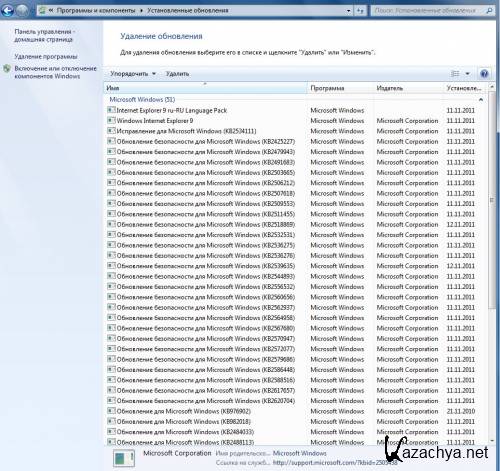500x471 pixels.
Task: Click icon of Windows Internet Explorer 9 row
Action: coord(111,120)
